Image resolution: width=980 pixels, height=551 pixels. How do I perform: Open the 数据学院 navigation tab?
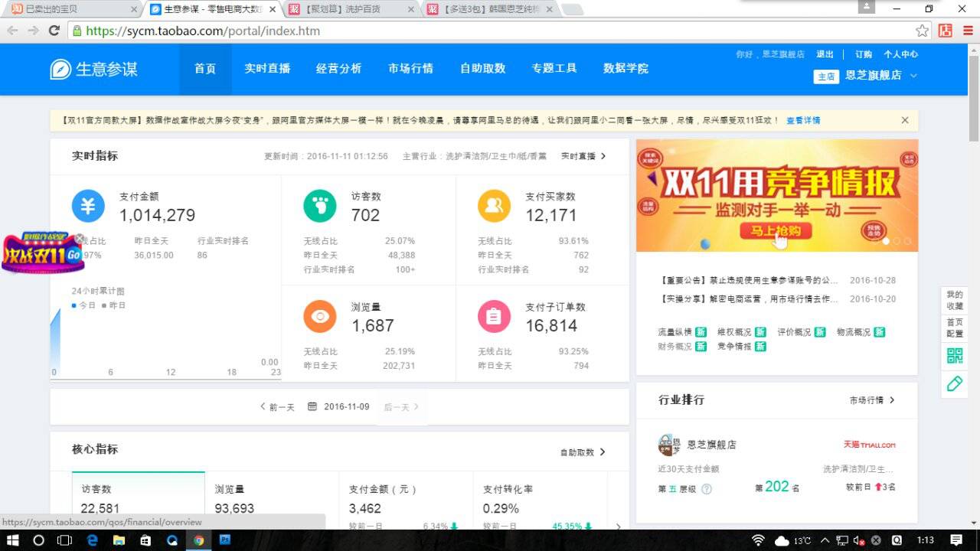[x=626, y=69]
